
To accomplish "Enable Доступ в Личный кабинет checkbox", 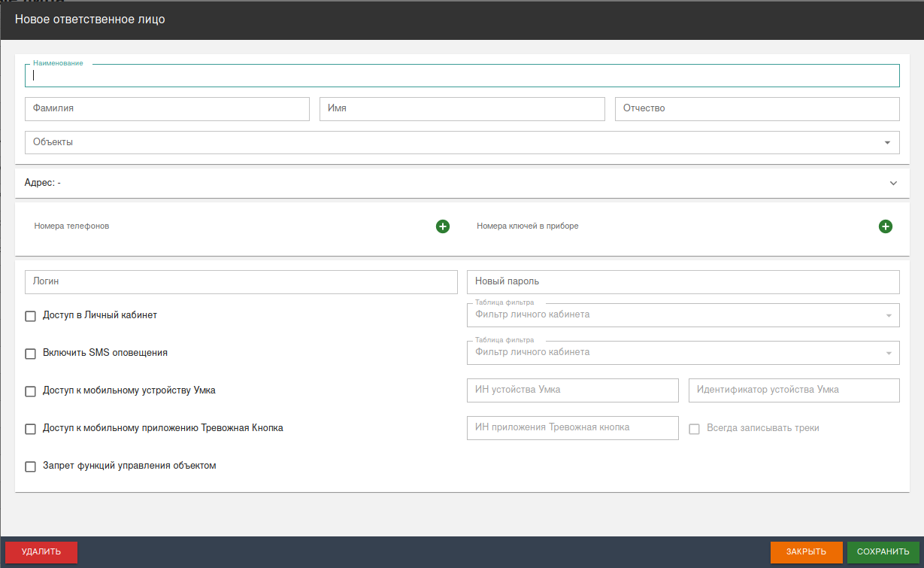I will pos(31,316).
